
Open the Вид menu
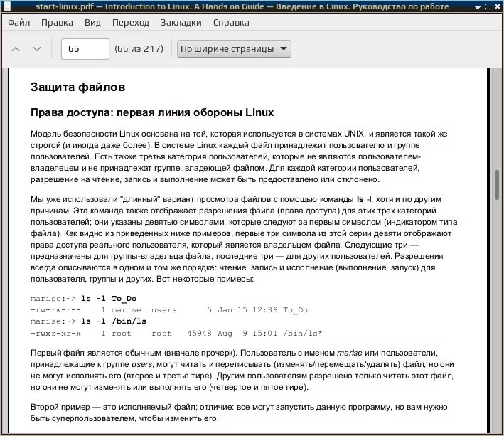pyautogui.click(x=92, y=23)
